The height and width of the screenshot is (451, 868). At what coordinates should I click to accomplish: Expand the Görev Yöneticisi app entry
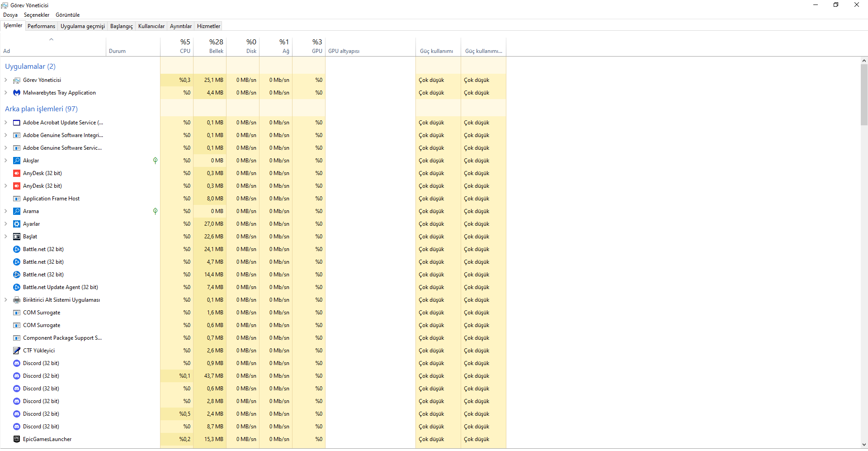5,80
